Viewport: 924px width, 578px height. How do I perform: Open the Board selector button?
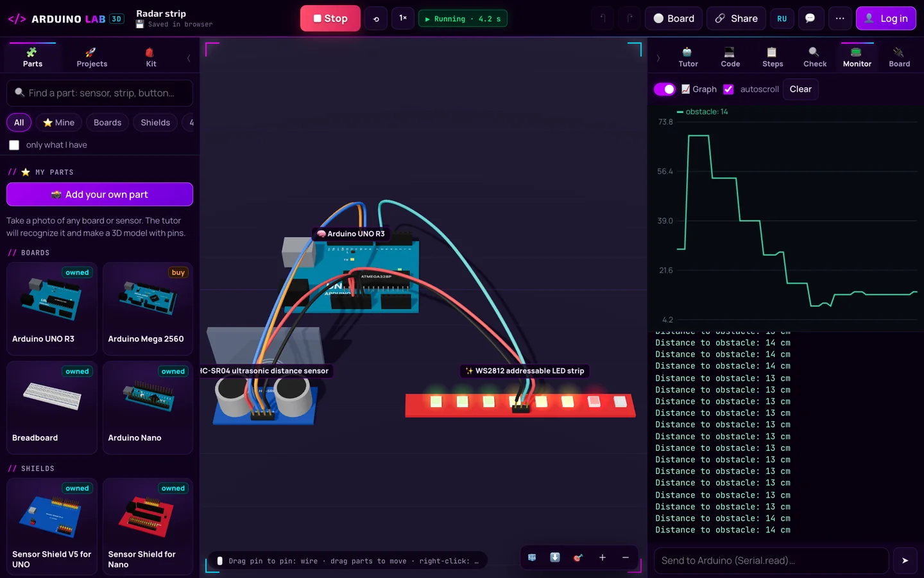(674, 19)
